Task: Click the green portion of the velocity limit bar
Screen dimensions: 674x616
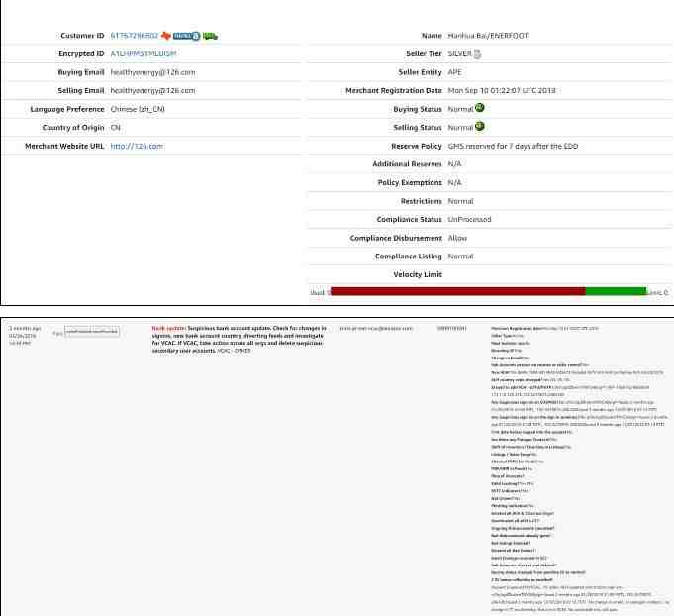Action: click(x=615, y=291)
